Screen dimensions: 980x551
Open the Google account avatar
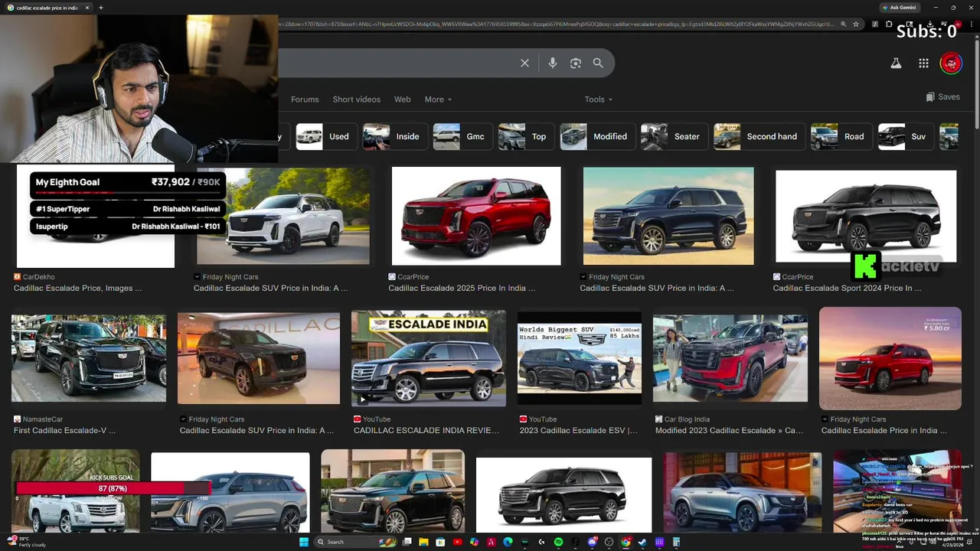point(951,64)
